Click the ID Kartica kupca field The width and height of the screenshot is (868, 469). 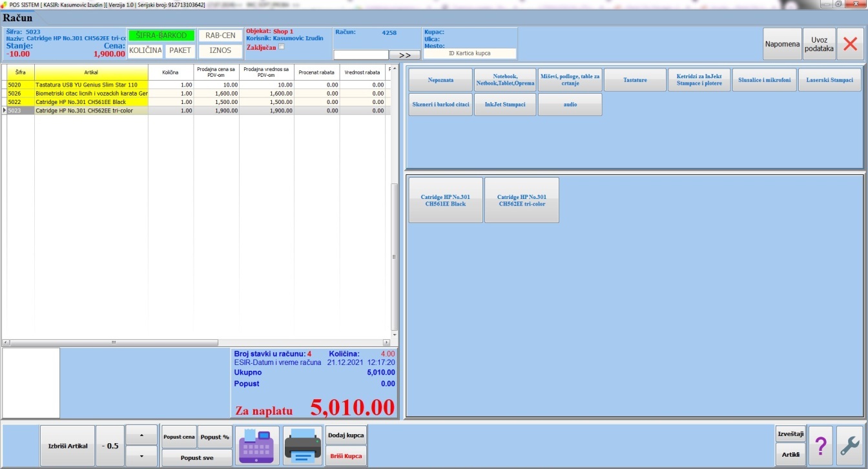point(470,54)
